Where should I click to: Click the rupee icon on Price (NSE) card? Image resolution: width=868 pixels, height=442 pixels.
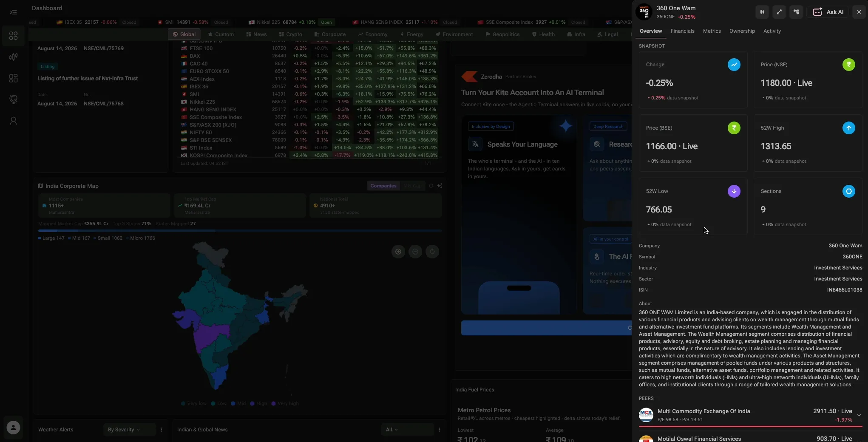coord(848,65)
